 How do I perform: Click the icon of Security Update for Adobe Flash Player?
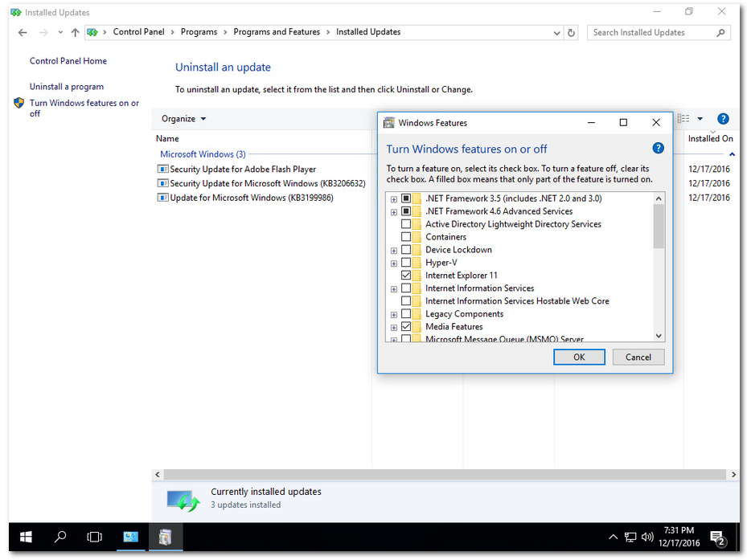point(163,169)
